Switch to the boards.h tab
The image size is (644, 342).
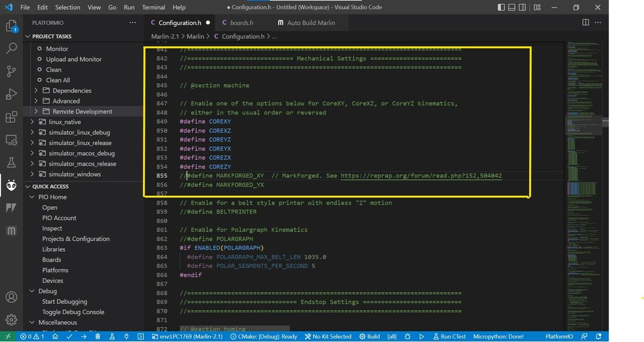tap(241, 23)
